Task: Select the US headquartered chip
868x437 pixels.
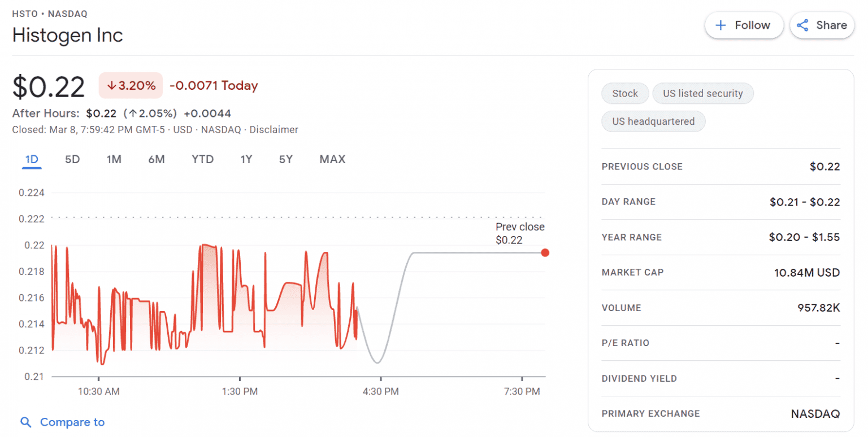Action: tap(653, 121)
